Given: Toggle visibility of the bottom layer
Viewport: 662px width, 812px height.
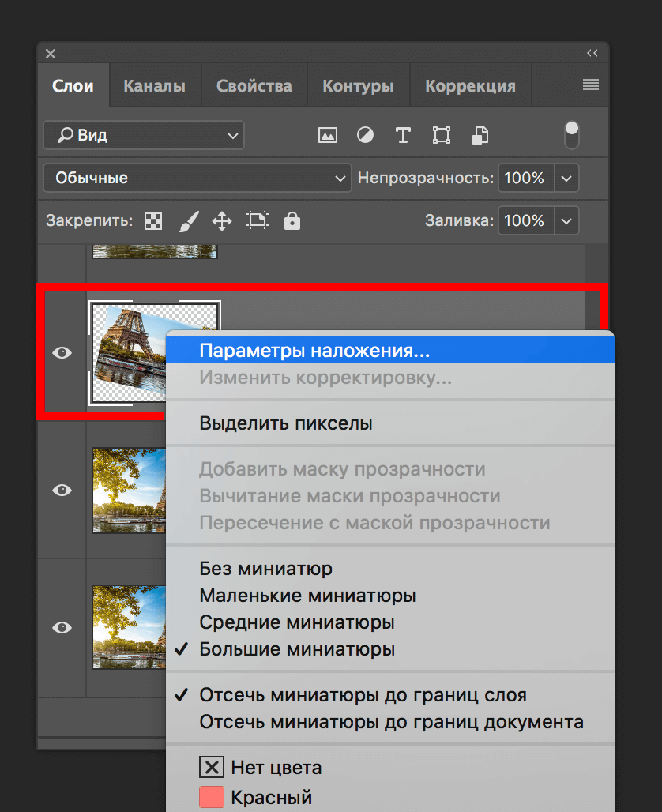Looking at the screenshot, I should (62, 626).
